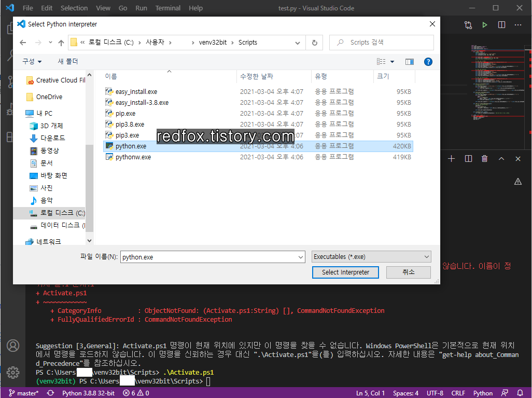Select pythonw.exe in file list
Viewport: 532px width, 398px height.
[258, 157]
